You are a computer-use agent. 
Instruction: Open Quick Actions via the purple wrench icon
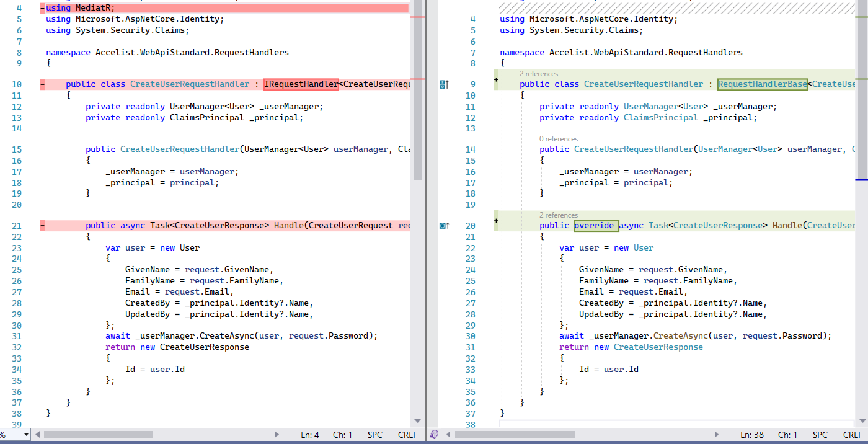pyautogui.click(x=434, y=434)
